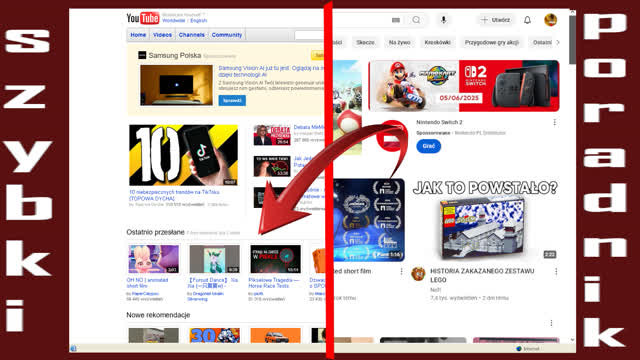
Task: Click the W PIEKLE horse race thumbnail
Action: pyautogui.click(x=276, y=259)
